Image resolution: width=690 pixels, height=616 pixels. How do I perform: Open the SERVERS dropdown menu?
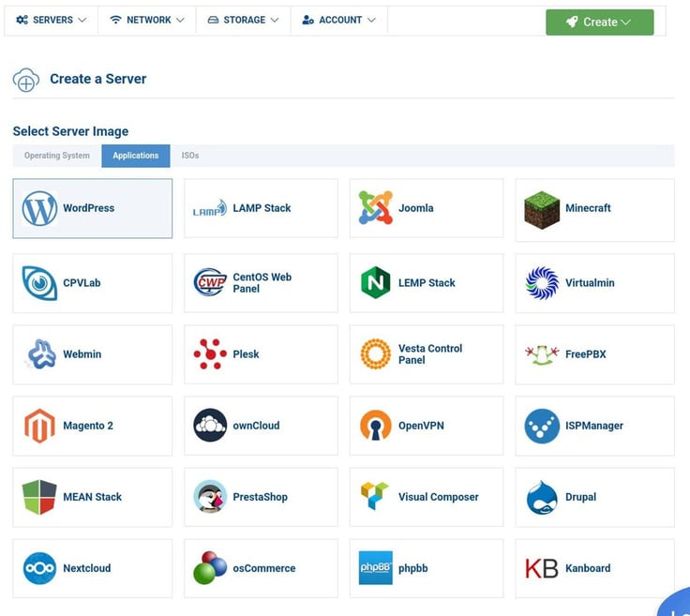51,21
